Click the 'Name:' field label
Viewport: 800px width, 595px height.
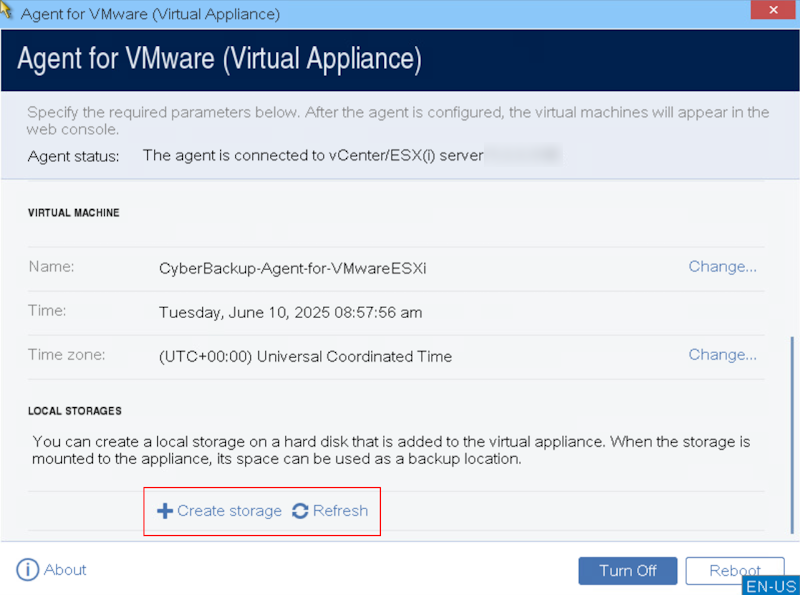[x=52, y=266]
